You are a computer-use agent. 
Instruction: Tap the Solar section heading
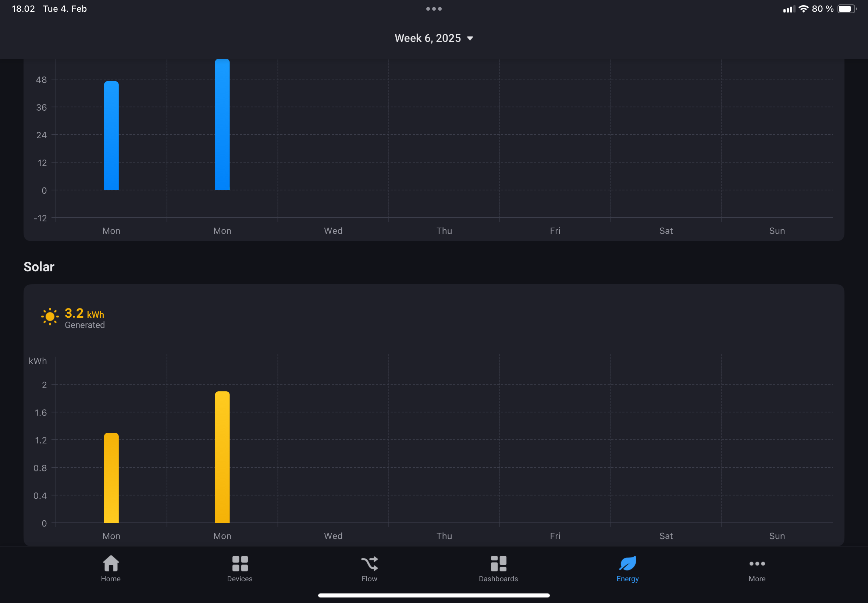[39, 267]
